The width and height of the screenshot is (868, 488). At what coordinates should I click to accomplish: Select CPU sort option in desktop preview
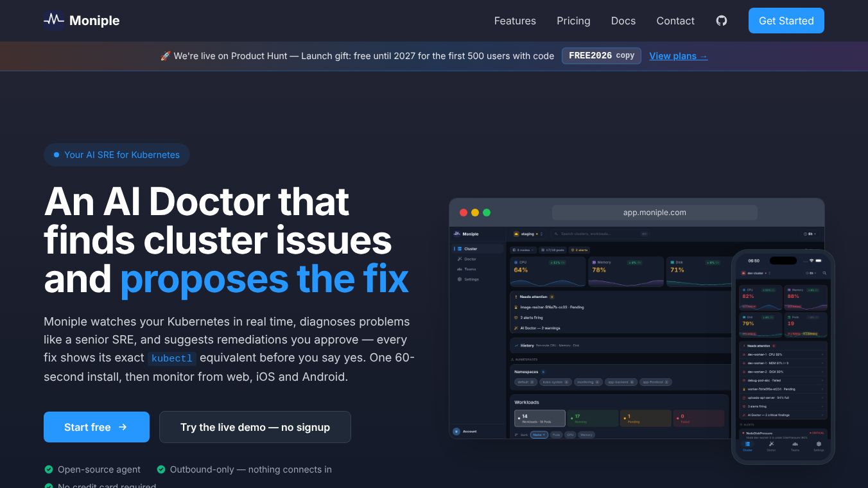(x=570, y=435)
